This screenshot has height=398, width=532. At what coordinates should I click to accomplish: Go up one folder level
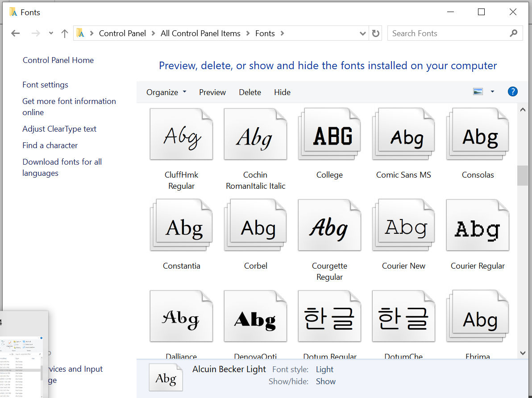tap(64, 33)
